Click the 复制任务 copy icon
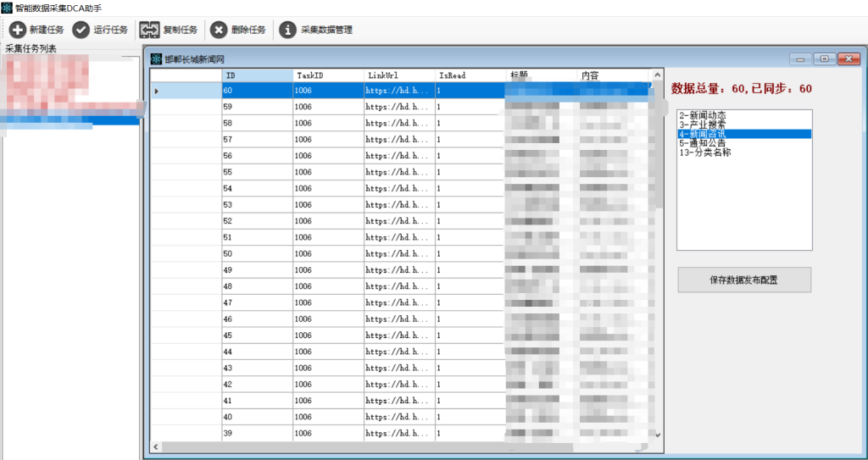 click(150, 30)
